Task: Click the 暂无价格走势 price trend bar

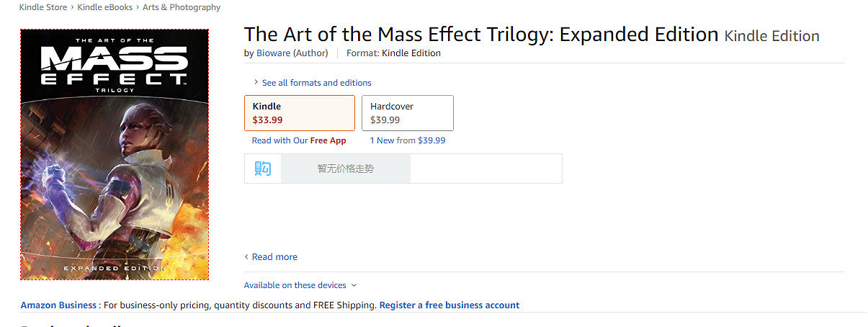Action: [345, 169]
